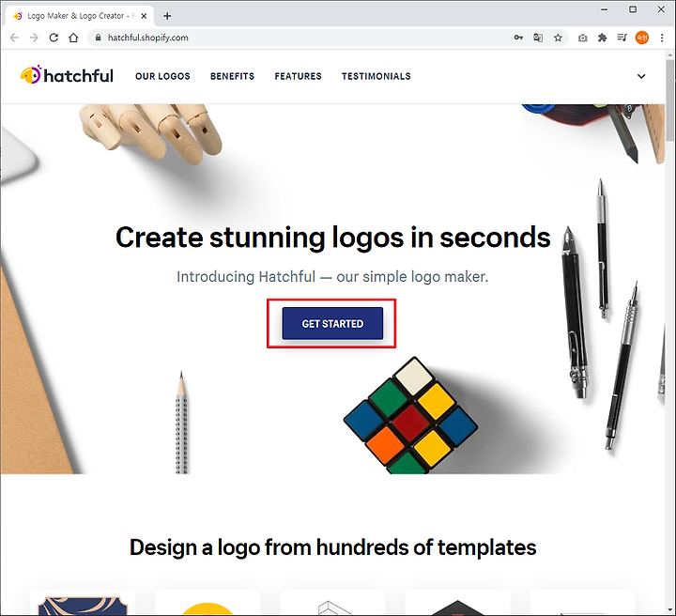Open saved passwords key icon
Screen dimensions: 676x616
[518, 38]
